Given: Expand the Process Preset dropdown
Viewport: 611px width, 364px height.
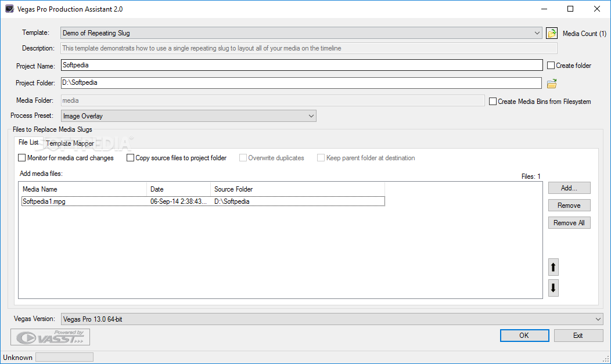Looking at the screenshot, I should pos(189,116).
